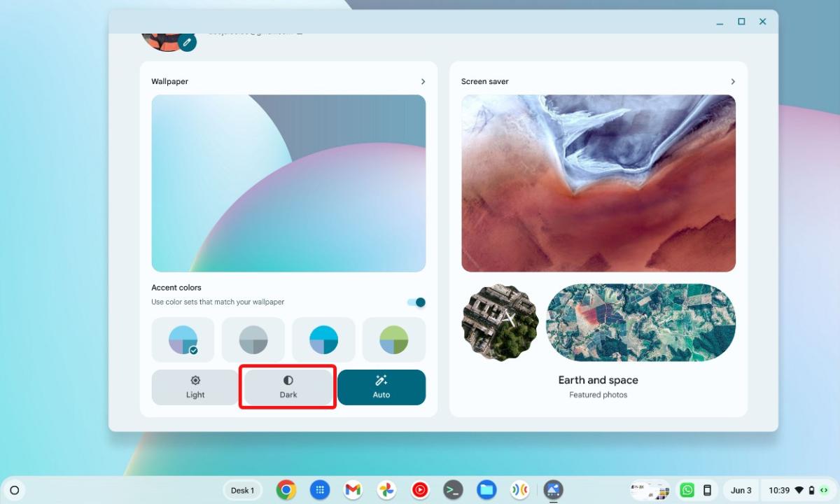Image resolution: width=840 pixels, height=504 pixels.
Task: Launch the Files app from the shelf
Action: click(486, 490)
